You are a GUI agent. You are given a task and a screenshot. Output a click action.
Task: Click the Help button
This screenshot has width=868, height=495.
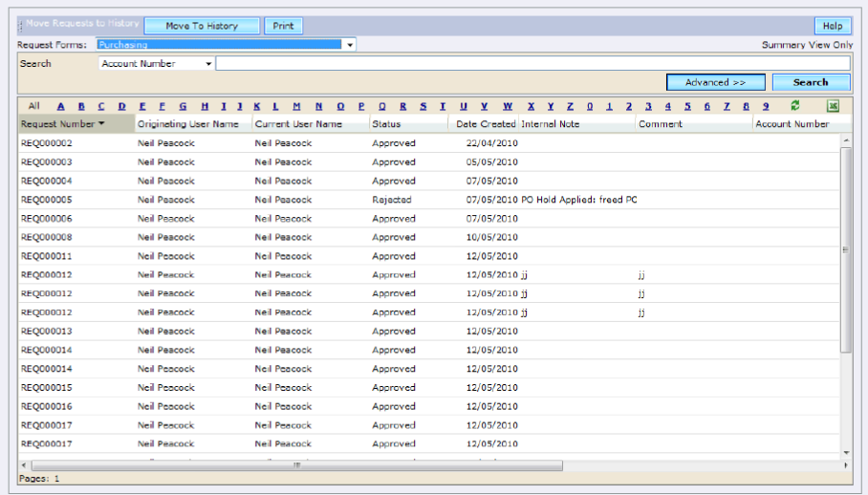point(832,26)
